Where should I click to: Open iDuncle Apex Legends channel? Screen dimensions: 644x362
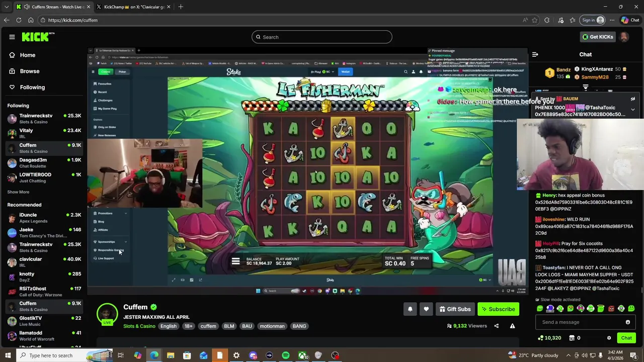pyautogui.click(x=44, y=218)
